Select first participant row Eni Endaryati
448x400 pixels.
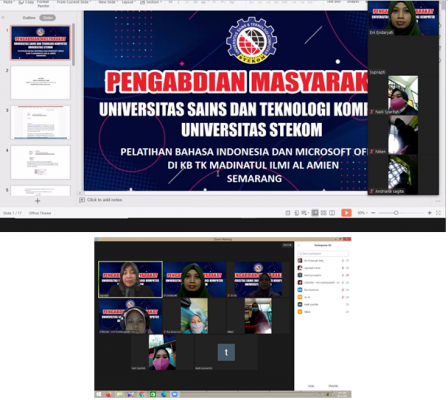[x=323, y=261]
